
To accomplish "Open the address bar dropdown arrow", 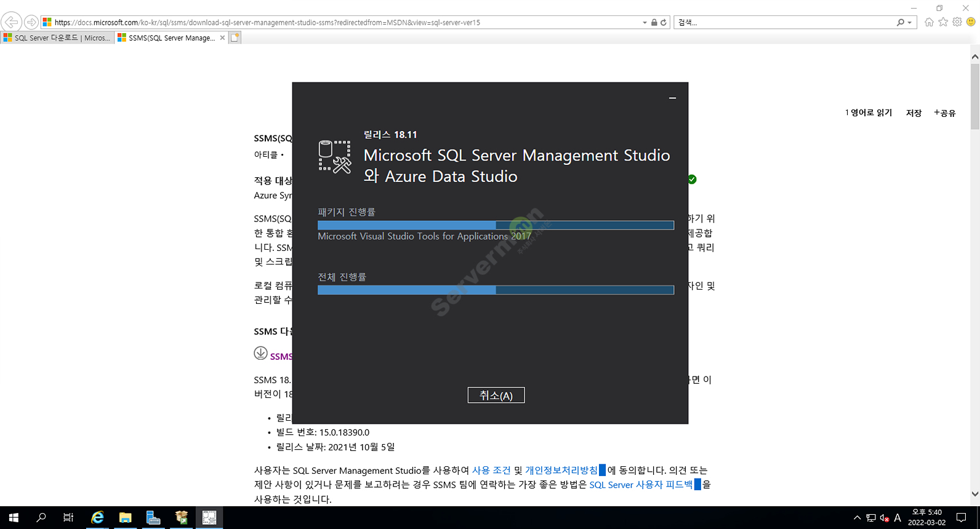I will tap(645, 23).
